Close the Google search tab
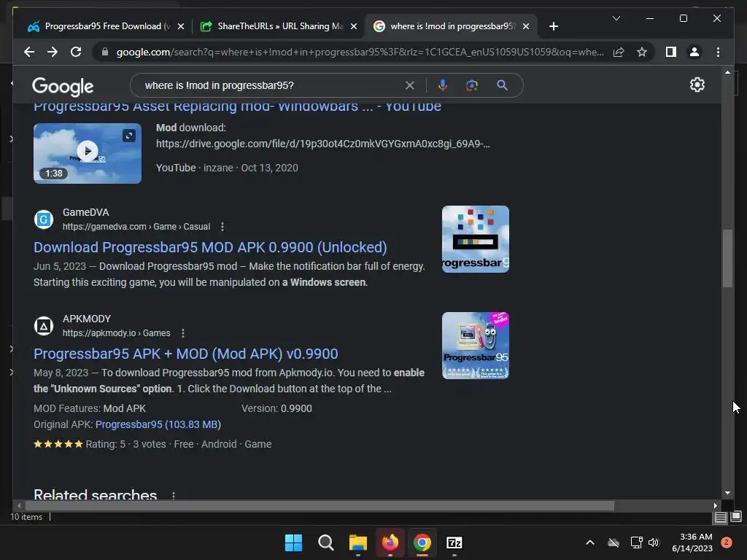This screenshot has height=560, width=747. coord(526,26)
